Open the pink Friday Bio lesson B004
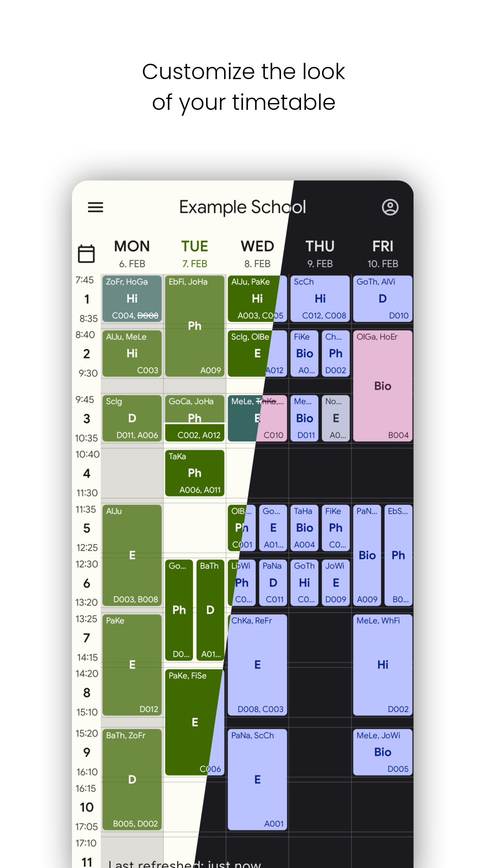 (x=383, y=386)
